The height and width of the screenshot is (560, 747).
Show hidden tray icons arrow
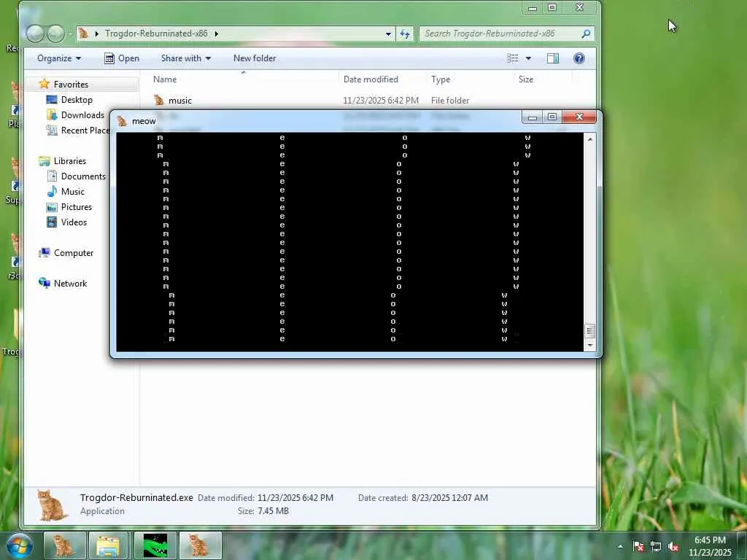620,546
